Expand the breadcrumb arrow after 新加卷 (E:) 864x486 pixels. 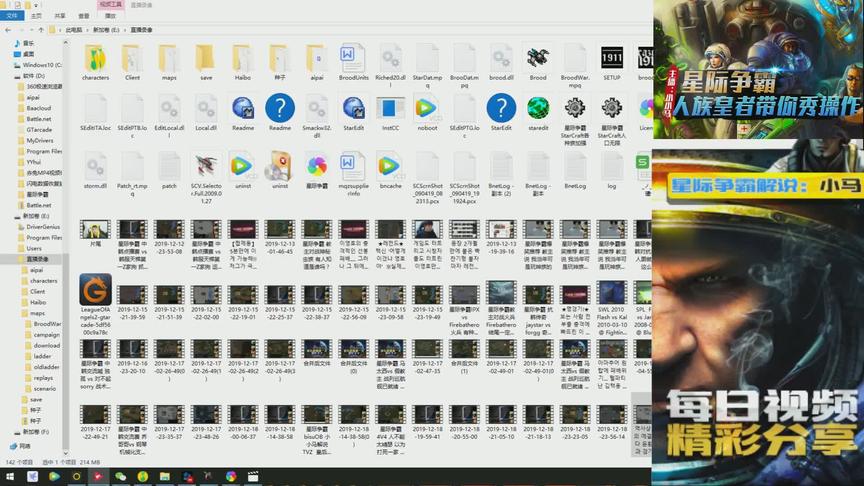[125, 30]
